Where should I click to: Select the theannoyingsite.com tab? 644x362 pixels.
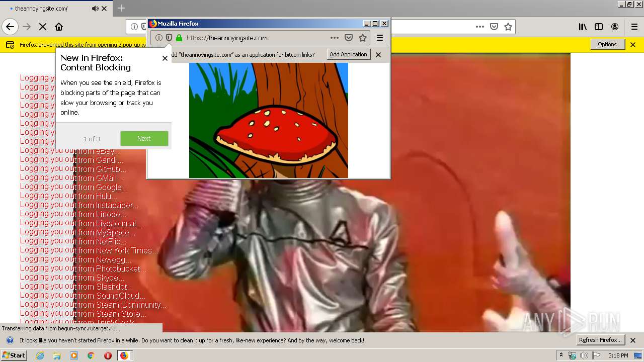click(55, 9)
